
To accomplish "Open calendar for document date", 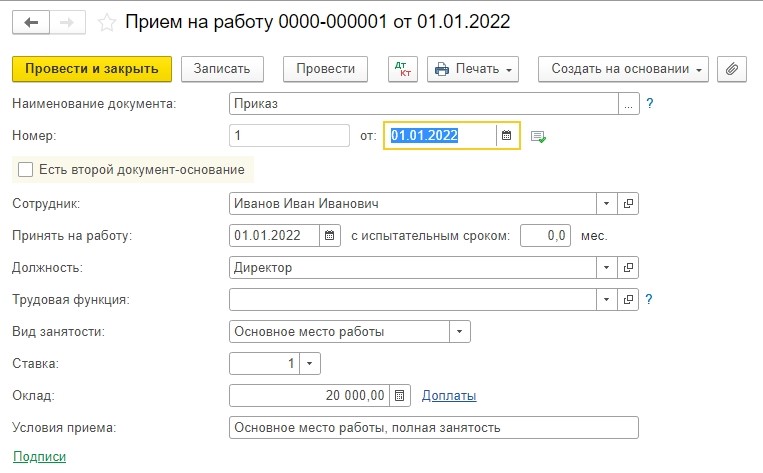I will tap(507, 135).
